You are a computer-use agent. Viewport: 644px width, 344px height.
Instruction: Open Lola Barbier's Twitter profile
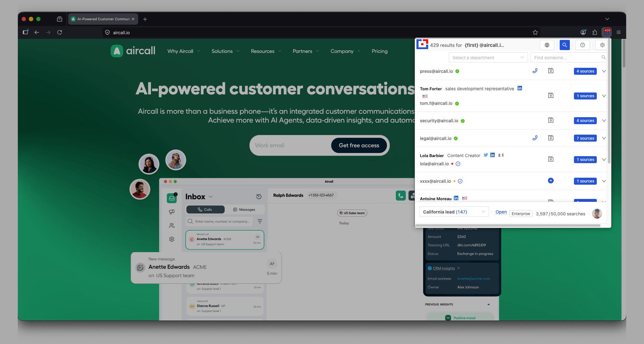(486, 155)
